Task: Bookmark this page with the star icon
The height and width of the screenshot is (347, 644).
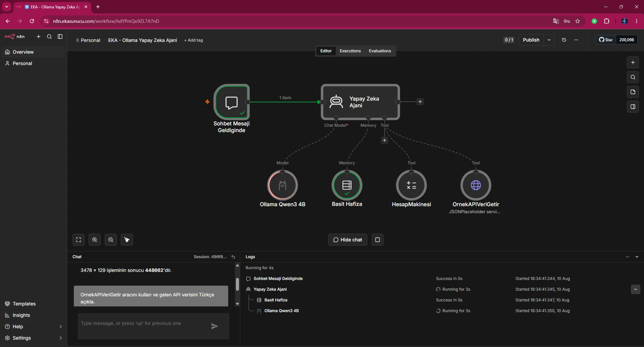Action: coord(578,21)
